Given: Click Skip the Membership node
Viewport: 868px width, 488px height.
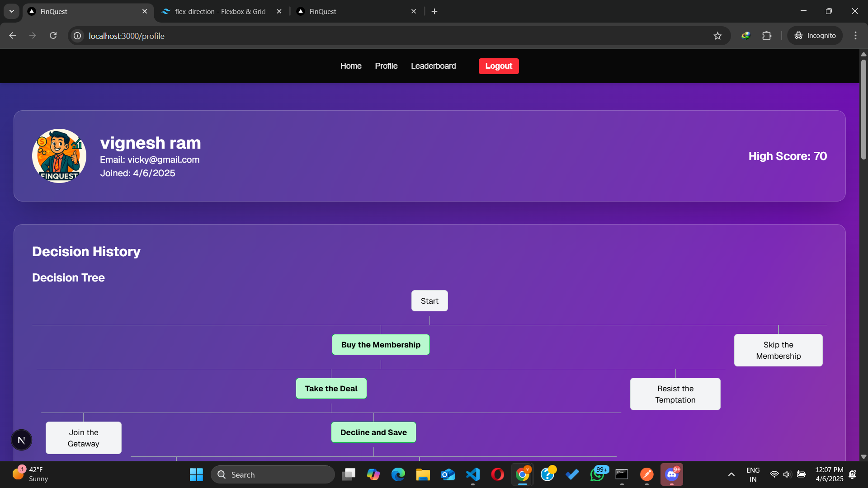Looking at the screenshot, I should click(778, 350).
